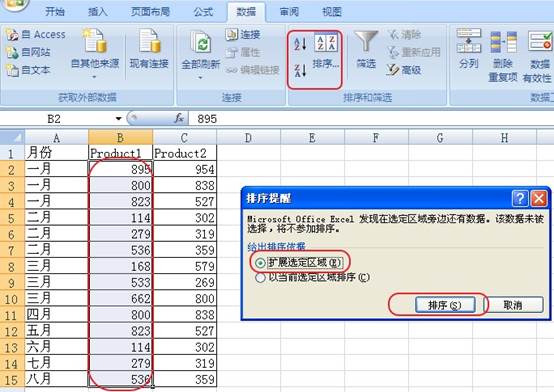Screen dimensions: 554x392
Task: Select row 15 header
Action: tap(12, 380)
